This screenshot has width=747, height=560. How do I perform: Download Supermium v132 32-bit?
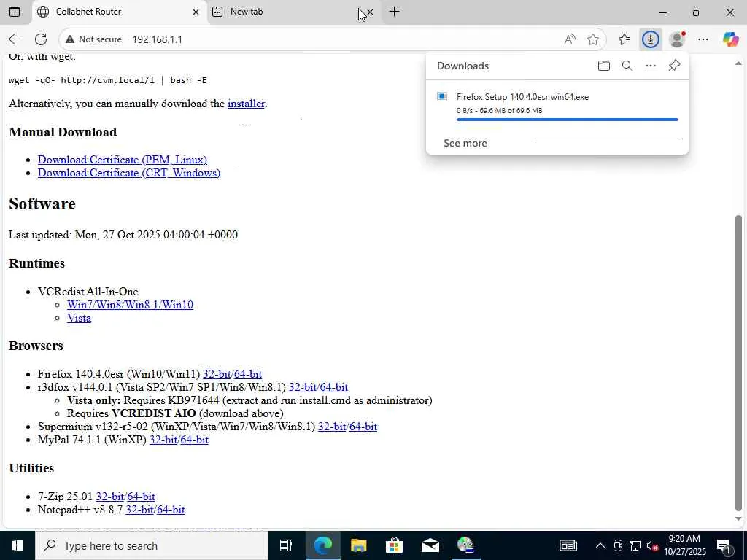[x=332, y=427]
